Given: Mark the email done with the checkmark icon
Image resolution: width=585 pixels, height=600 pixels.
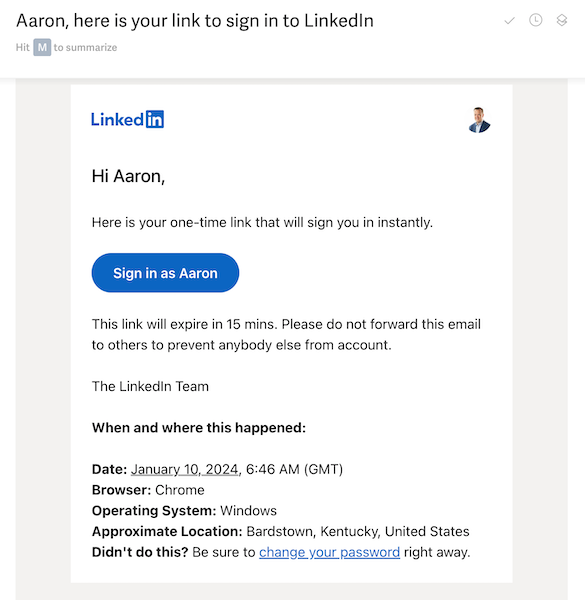Looking at the screenshot, I should [x=509, y=21].
